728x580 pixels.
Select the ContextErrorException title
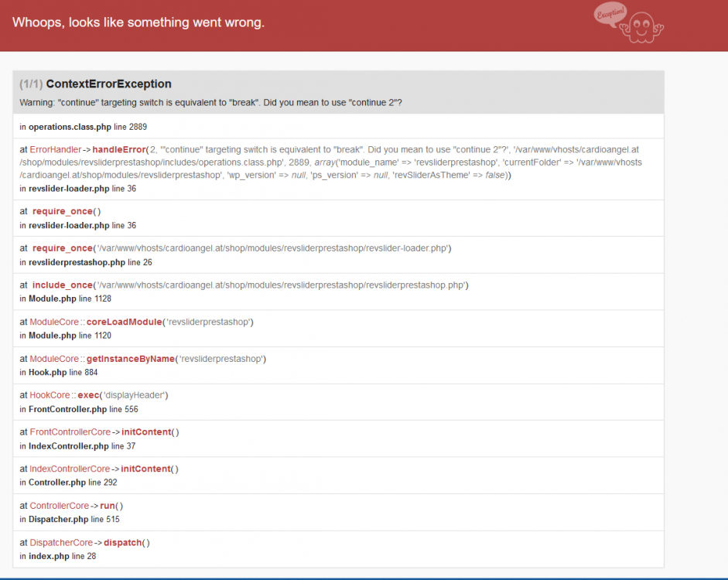coord(108,84)
